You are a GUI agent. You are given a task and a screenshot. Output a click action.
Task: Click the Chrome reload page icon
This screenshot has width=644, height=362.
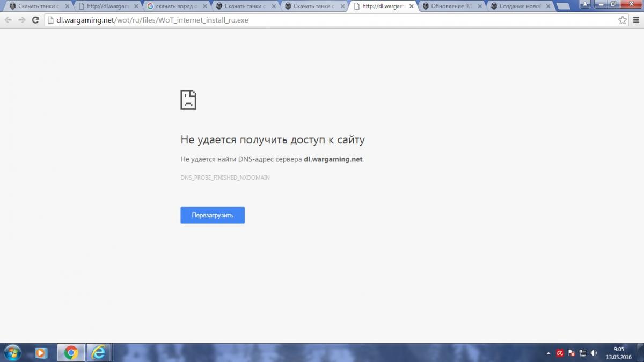pos(35,20)
